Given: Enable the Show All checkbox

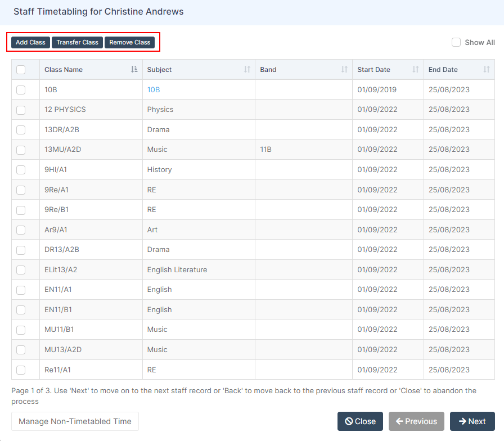Looking at the screenshot, I should point(456,42).
